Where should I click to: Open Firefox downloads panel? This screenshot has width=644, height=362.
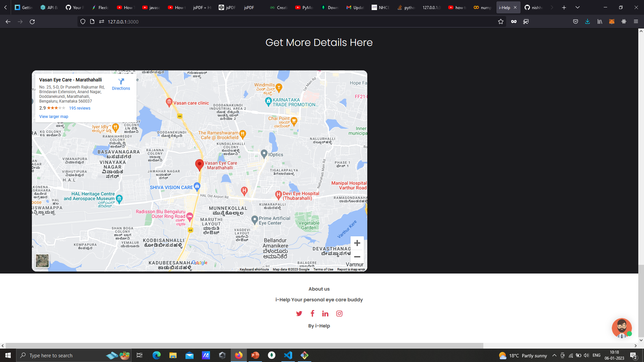(x=587, y=22)
